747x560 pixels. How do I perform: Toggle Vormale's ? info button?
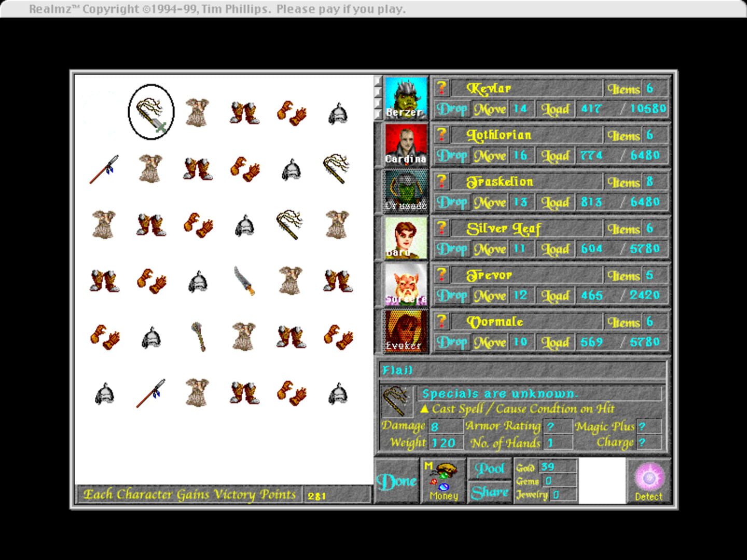441,321
